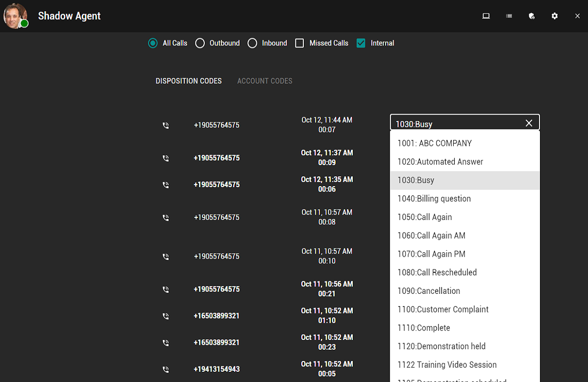This screenshot has width=588, height=382.
Task: Clear the 1030:Busy disposition selection
Action: click(529, 123)
